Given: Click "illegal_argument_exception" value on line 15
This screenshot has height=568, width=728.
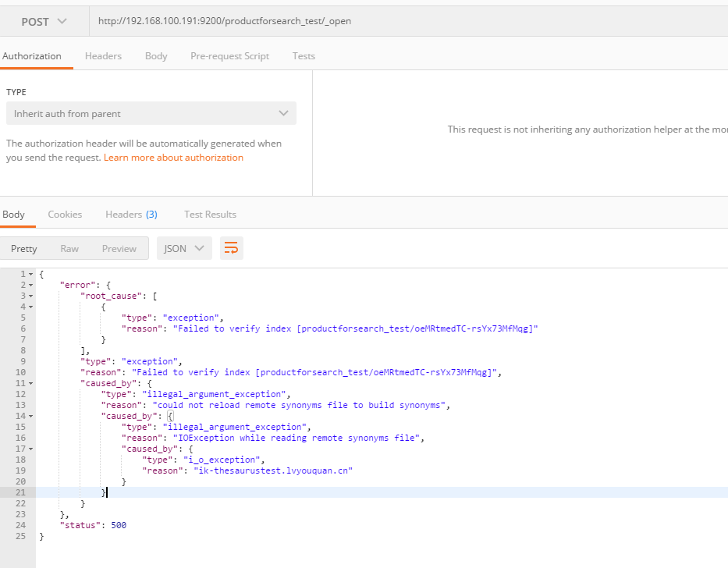Looking at the screenshot, I should coord(234,428).
